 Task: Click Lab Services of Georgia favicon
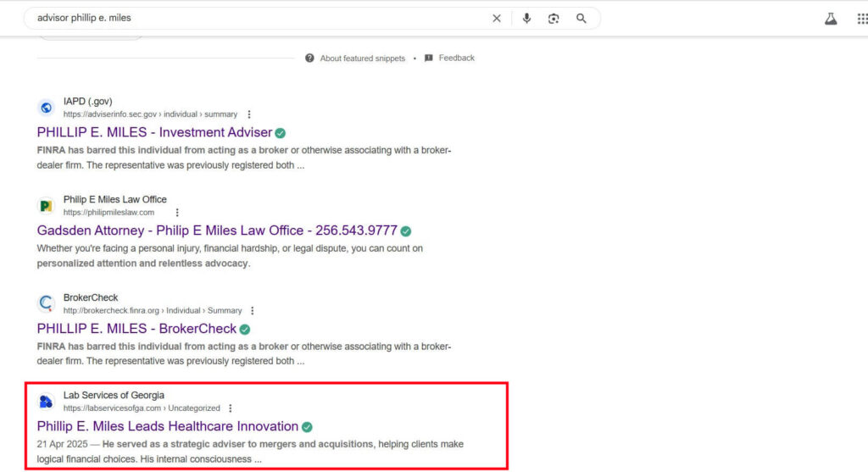coord(47,401)
